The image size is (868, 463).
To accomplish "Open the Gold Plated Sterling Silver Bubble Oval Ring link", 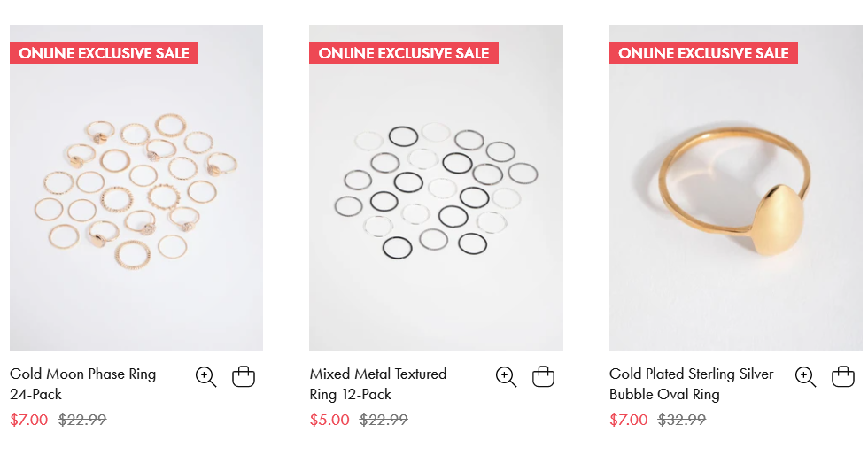I will (x=692, y=384).
